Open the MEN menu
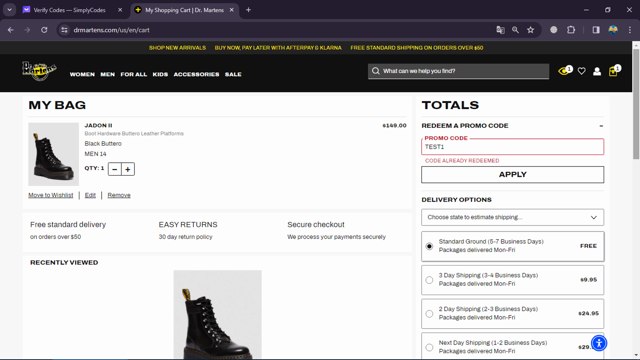Image resolution: width=640 pixels, height=360 pixels. pos(108,74)
